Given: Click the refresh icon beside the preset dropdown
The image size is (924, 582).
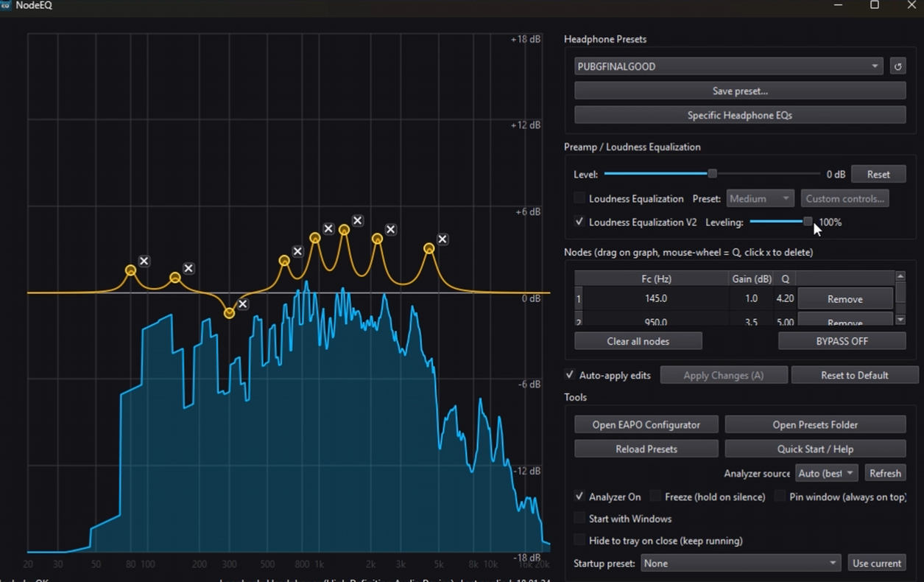Looking at the screenshot, I should point(897,66).
